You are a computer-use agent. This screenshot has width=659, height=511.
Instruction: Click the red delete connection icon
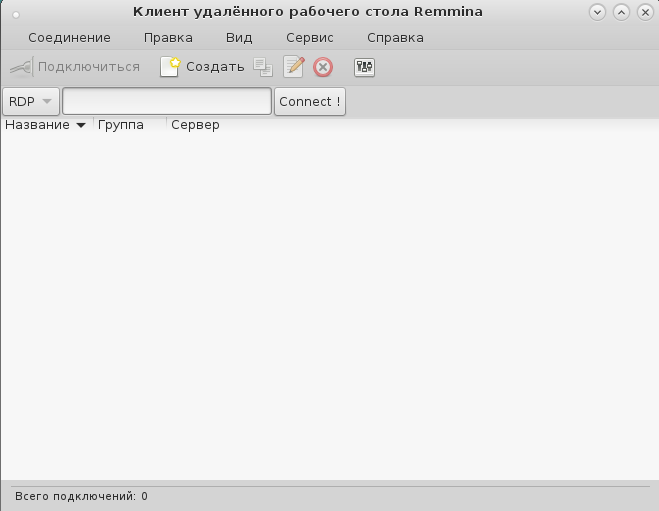pos(323,67)
